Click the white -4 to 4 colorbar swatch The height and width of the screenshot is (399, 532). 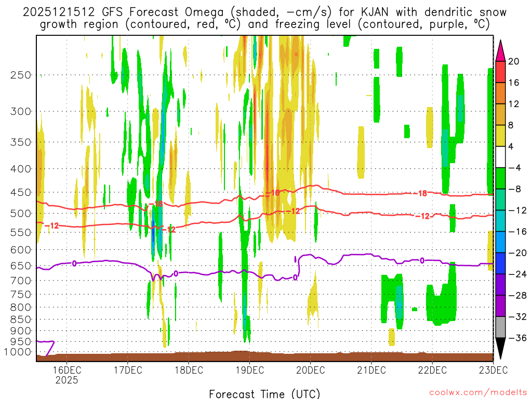tap(500, 157)
